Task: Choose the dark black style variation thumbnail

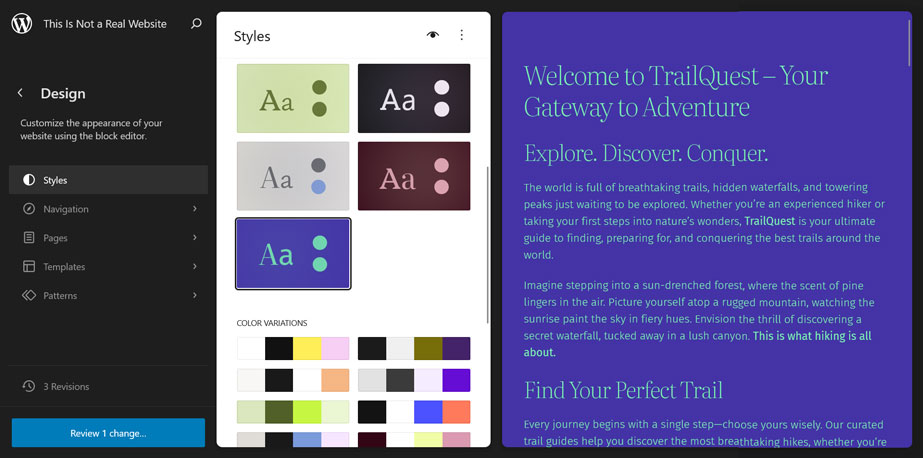Action: click(414, 98)
